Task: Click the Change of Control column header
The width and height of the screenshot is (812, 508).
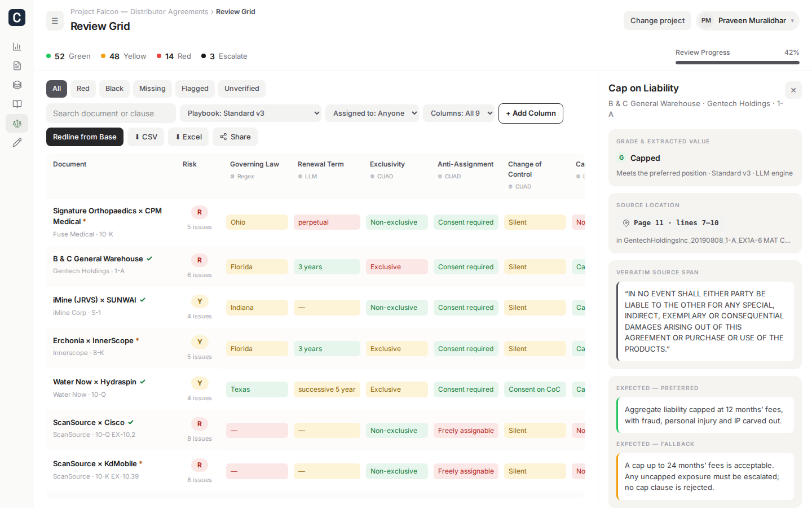Action: (x=524, y=169)
